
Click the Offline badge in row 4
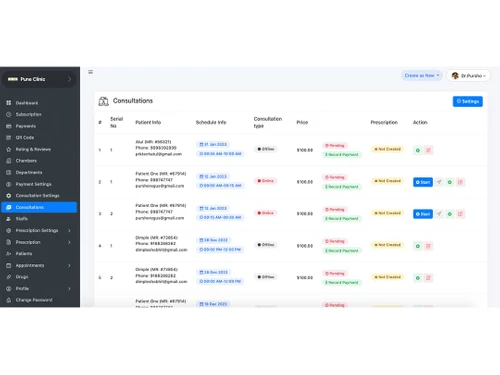[266, 245]
